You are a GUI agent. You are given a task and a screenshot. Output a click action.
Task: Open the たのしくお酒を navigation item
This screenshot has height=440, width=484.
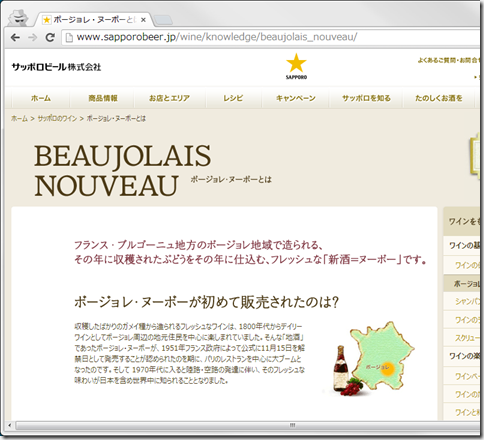pyautogui.click(x=439, y=98)
